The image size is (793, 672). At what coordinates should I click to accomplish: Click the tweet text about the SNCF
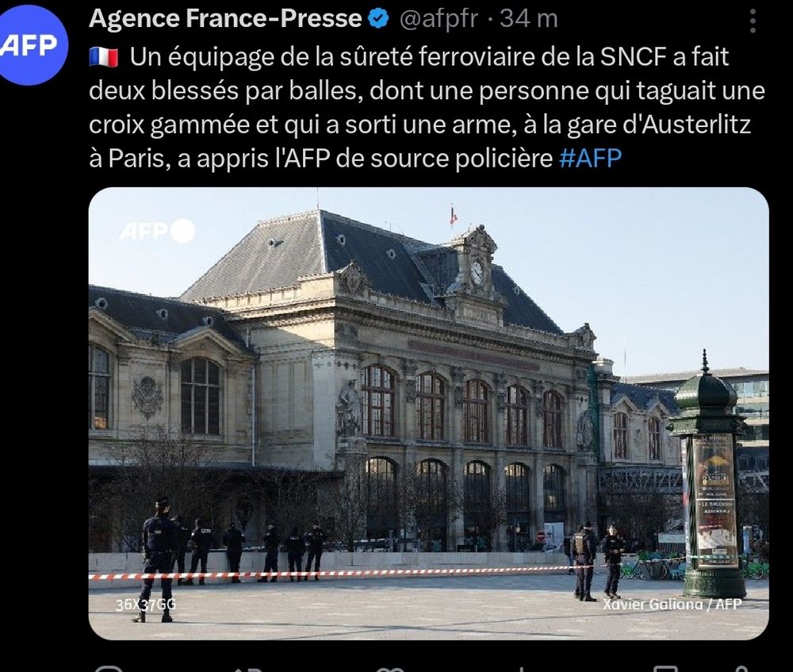pyautogui.click(x=427, y=107)
